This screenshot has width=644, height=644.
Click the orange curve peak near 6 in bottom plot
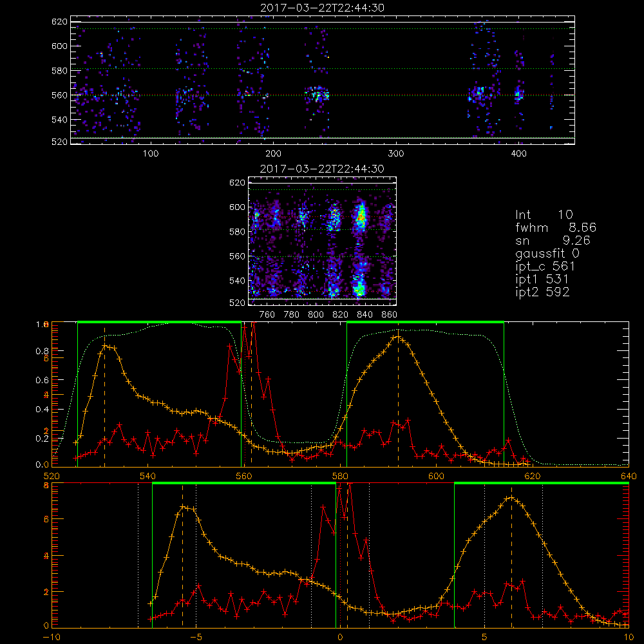[x=511, y=498]
